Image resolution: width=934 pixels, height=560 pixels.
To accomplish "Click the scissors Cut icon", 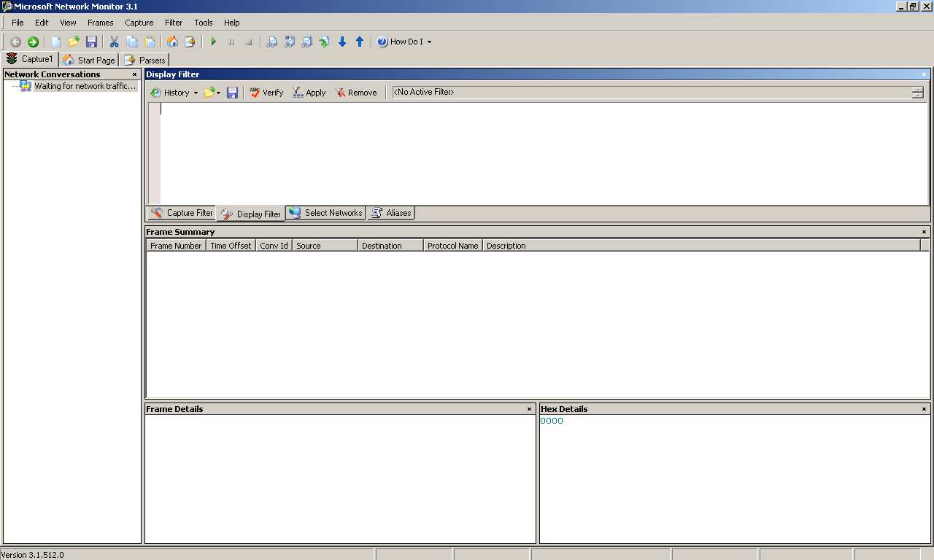I will [115, 42].
